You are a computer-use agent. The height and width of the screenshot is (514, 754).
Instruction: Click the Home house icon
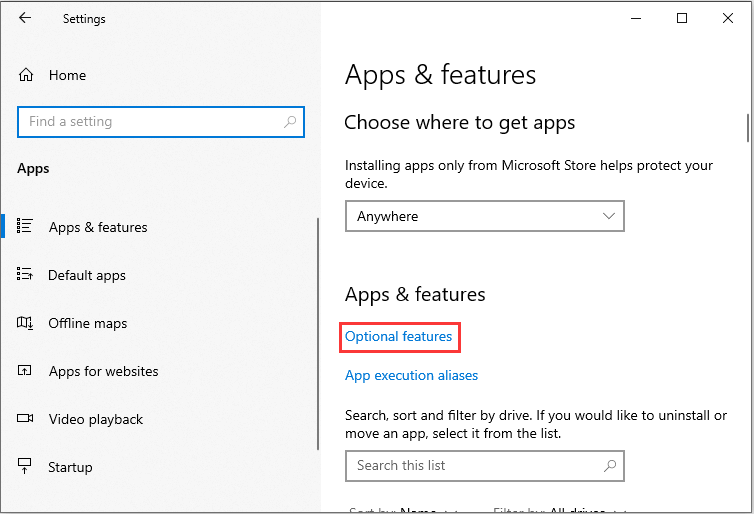[26, 75]
